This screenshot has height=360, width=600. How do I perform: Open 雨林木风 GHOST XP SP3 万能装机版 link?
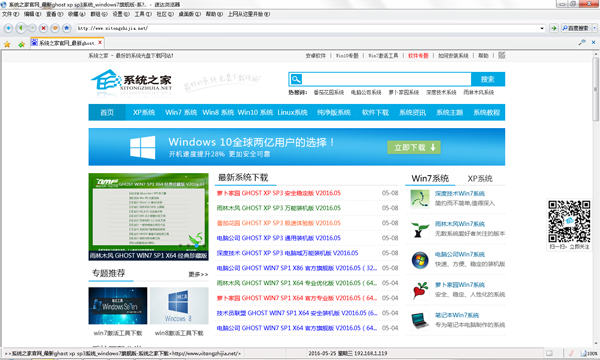tap(279, 208)
